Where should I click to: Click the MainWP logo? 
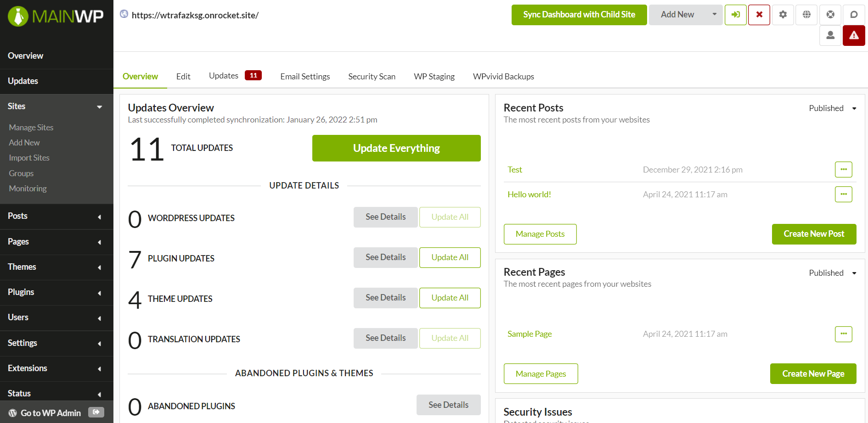coord(56,17)
